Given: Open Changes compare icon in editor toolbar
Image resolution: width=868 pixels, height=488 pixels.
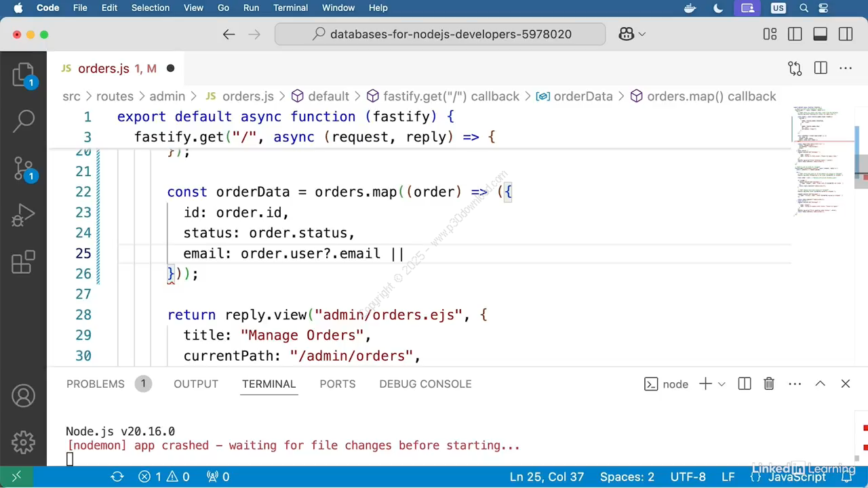Looking at the screenshot, I should [795, 68].
